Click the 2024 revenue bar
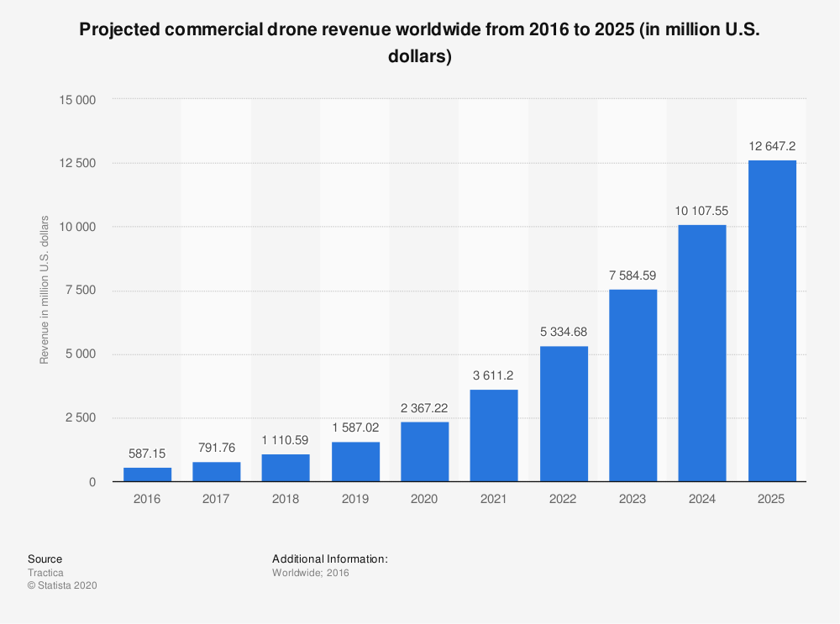The height and width of the screenshot is (624, 840). click(702, 353)
